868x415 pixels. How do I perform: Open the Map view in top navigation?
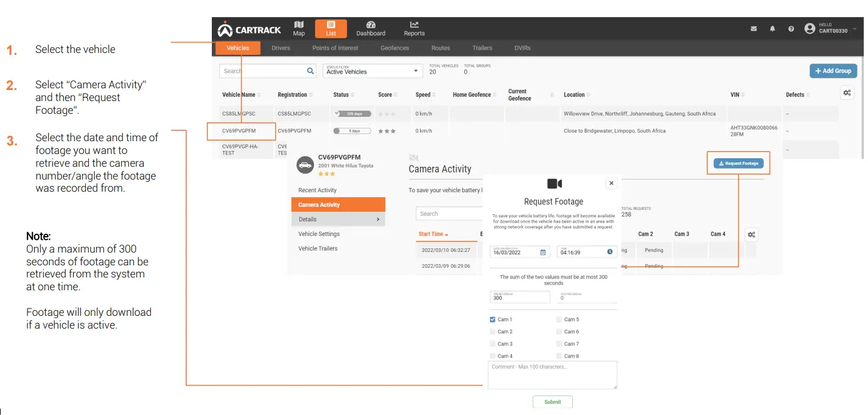click(x=299, y=28)
